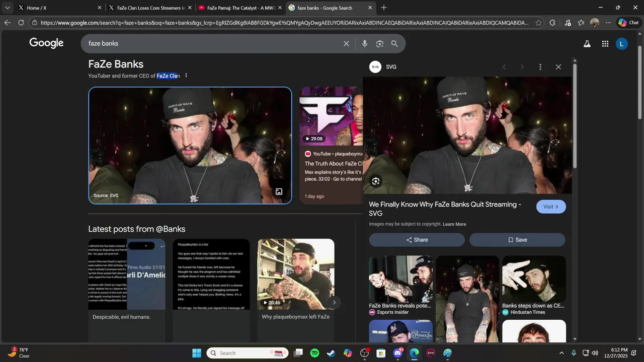Open Copilot Chat button
644x362 pixels.
point(628,23)
